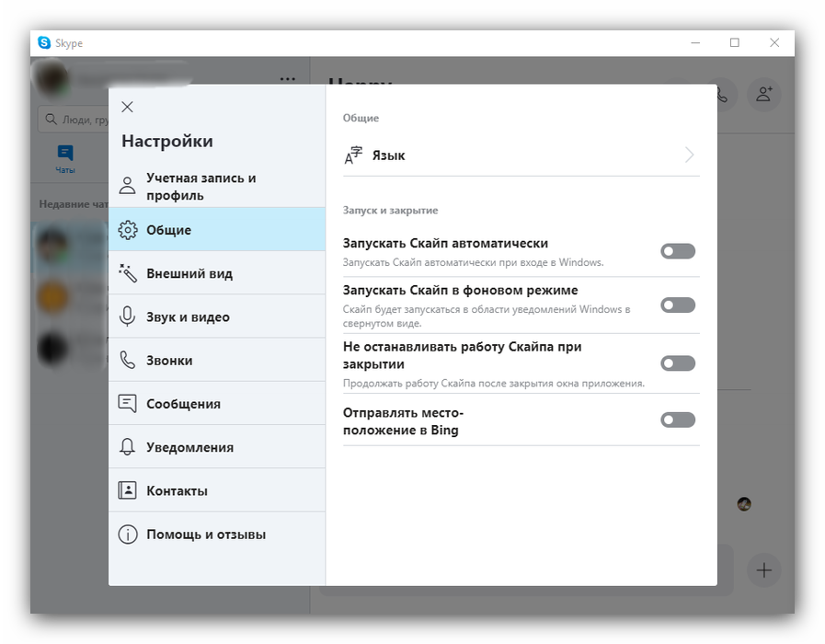Select the Общие settings section
825x644 pixels.
coord(217,229)
